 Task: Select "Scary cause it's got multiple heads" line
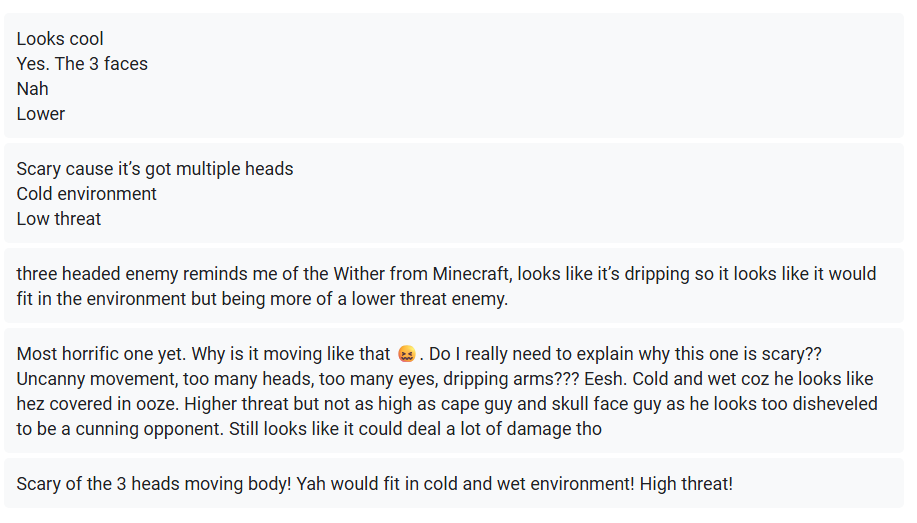pyautogui.click(x=154, y=168)
